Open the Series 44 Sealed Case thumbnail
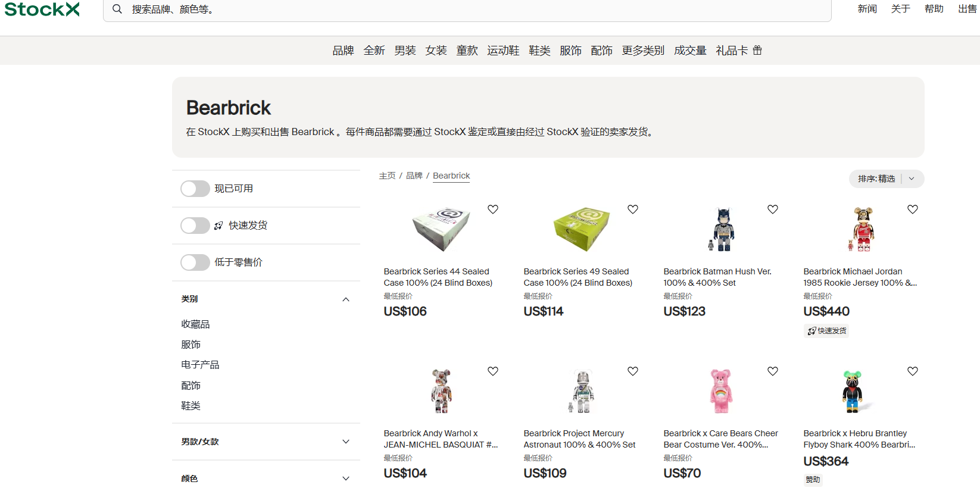The height and width of the screenshot is (491, 980). tap(441, 229)
